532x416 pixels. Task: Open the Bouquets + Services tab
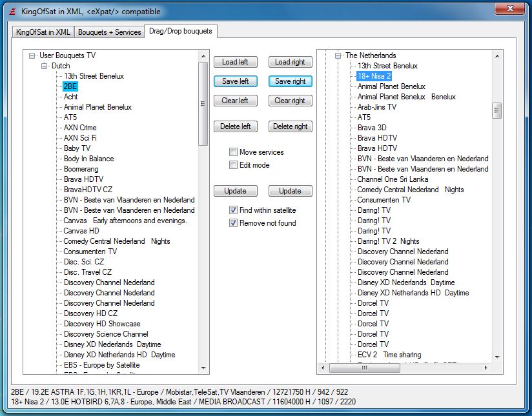point(109,32)
